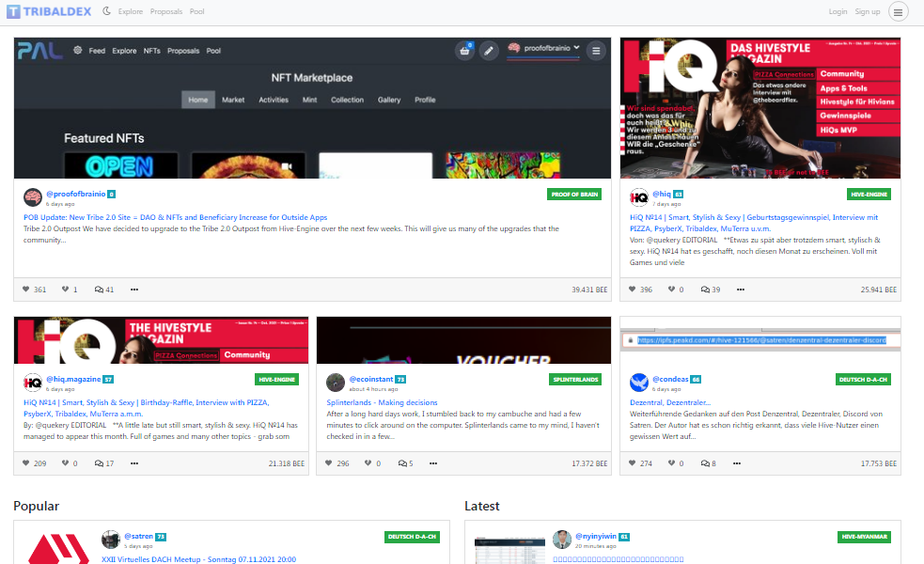Downvote the @hiq German post
Image resolution: width=924 pixels, height=564 pixels.
click(671, 290)
